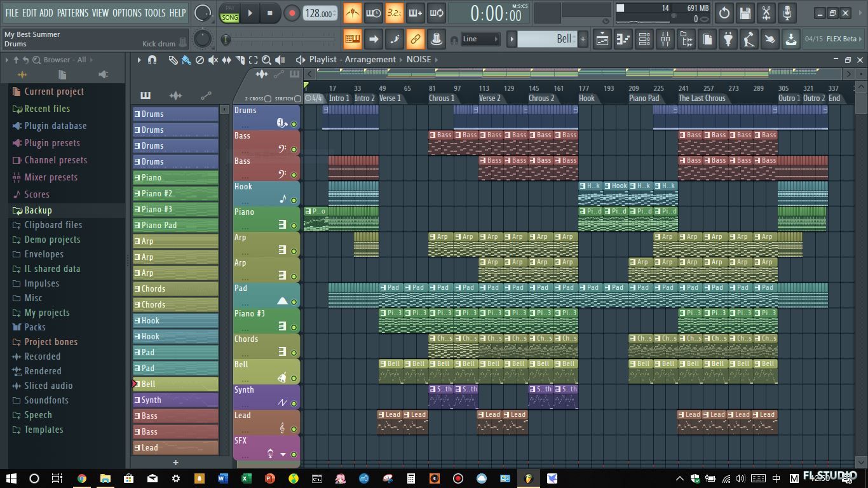The height and width of the screenshot is (488, 868).
Task: Mute the Chords playlist track
Action: (x=294, y=353)
